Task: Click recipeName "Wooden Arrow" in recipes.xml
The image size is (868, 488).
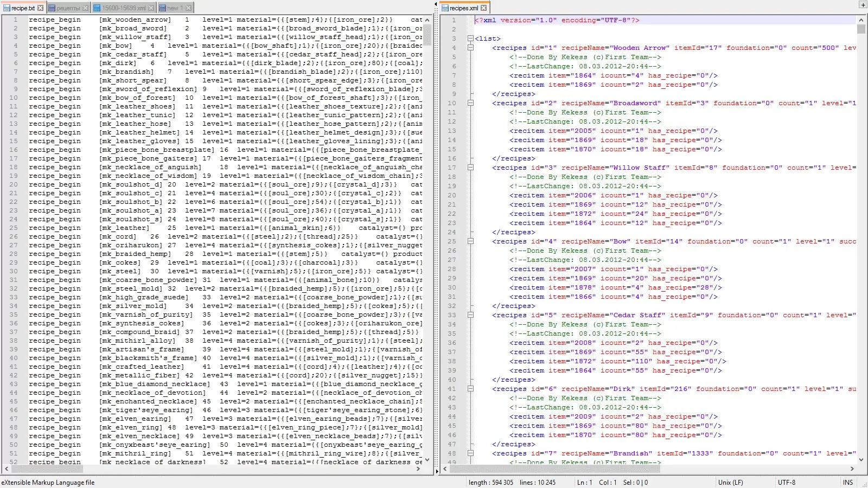Action: 616,48
